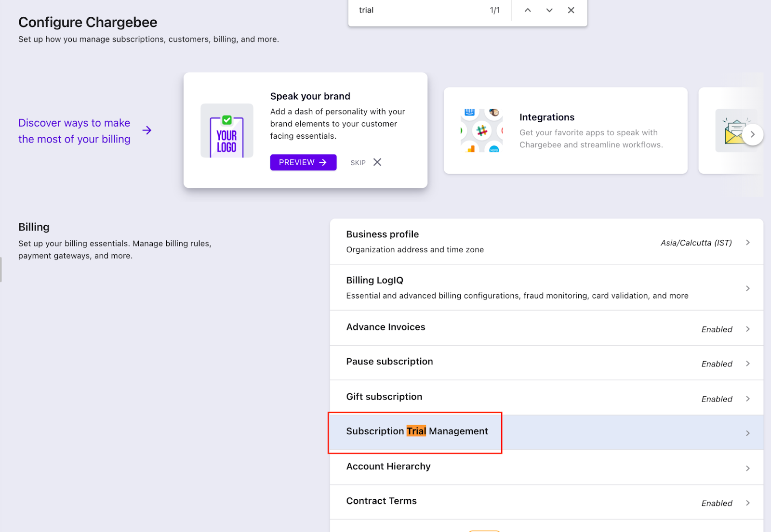Click the arrow beside Discover ways link
The height and width of the screenshot is (532, 771).
point(147,130)
